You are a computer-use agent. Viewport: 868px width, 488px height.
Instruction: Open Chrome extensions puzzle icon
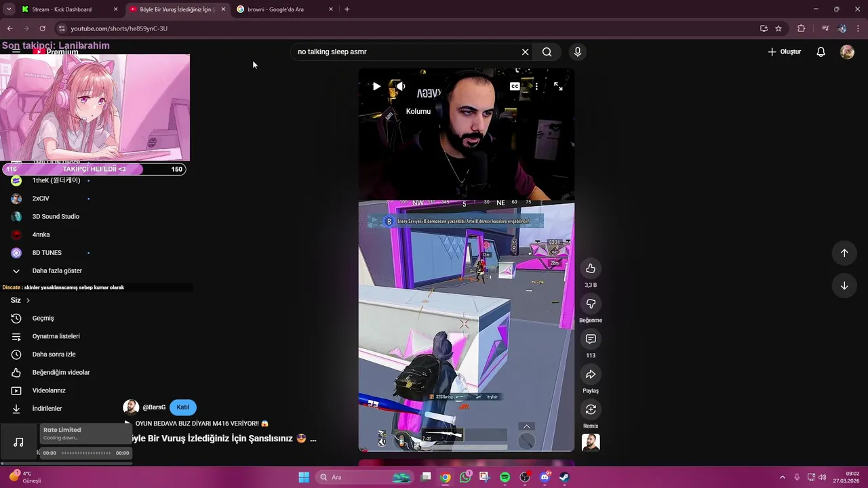(802, 28)
